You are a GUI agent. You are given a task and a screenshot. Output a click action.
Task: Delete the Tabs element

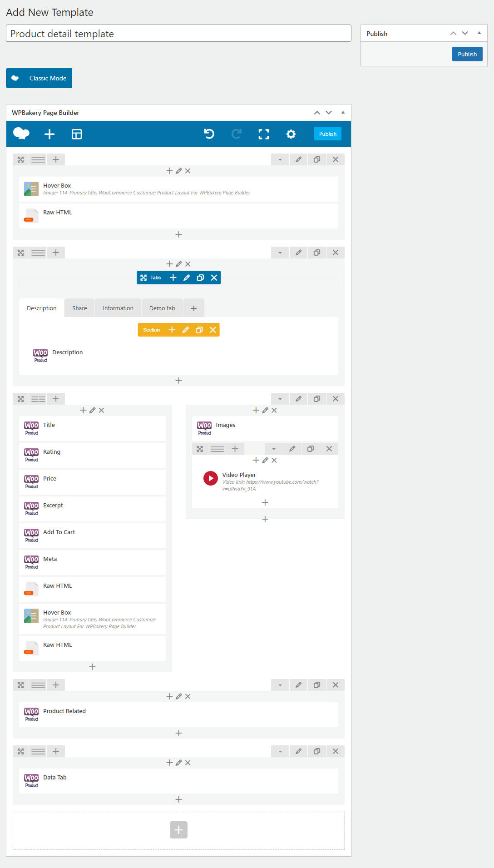(214, 278)
